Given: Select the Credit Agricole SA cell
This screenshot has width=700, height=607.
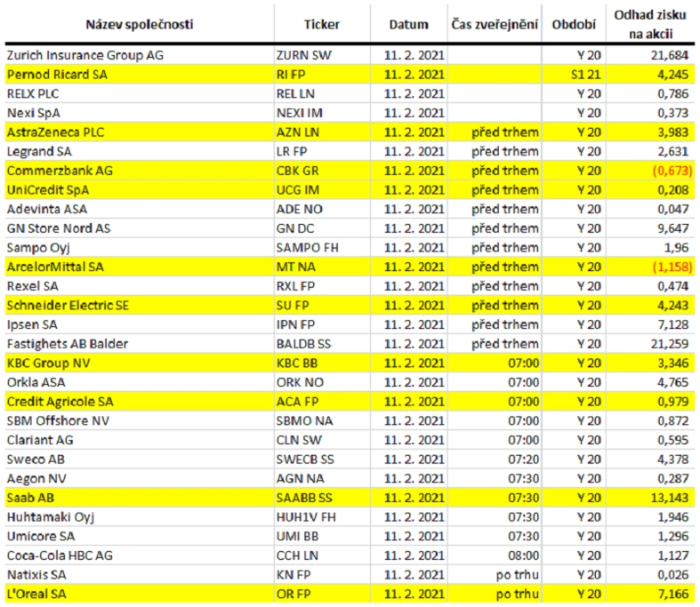Looking at the screenshot, I should coord(140,402).
